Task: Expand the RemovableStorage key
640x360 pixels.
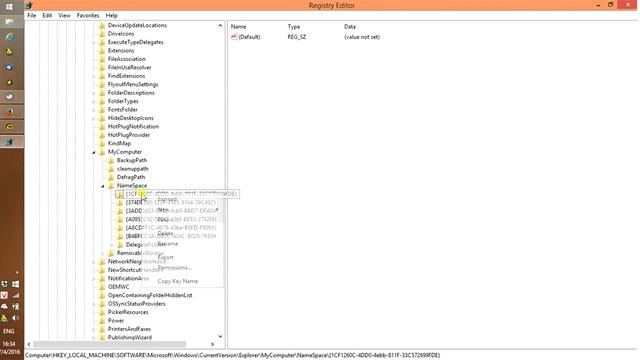Action: click(x=103, y=253)
